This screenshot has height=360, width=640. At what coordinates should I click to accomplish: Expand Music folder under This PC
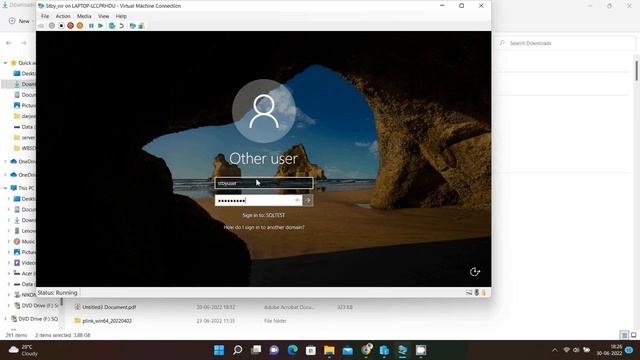[9, 241]
